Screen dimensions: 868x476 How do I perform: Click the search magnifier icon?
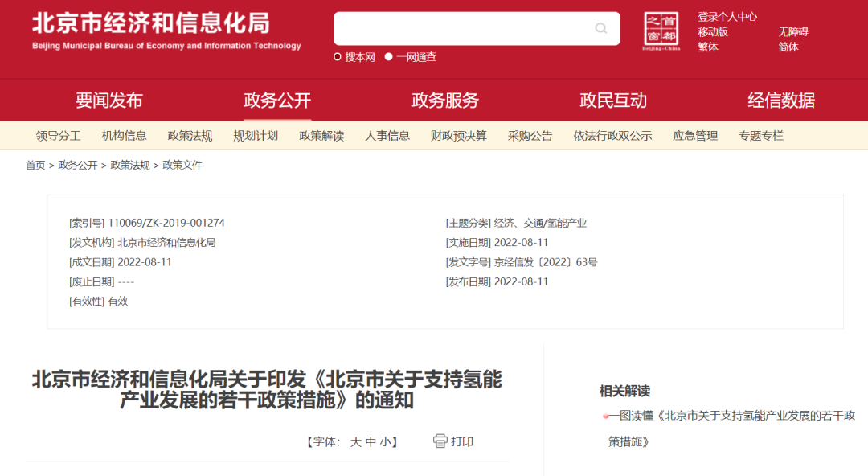pyautogui.click(x=600, y=28)
